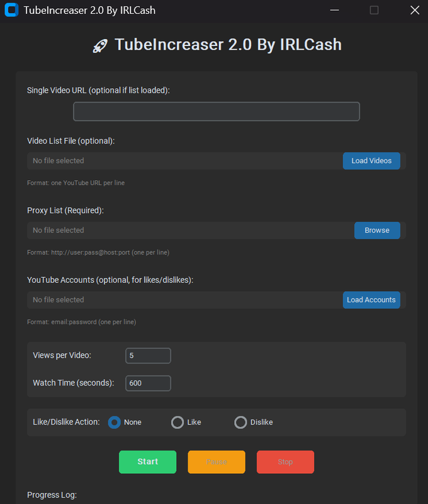Viewport: 428px width, 504px height.
Task: Click Browse for the proxy list
Action: tap(377, 231)
